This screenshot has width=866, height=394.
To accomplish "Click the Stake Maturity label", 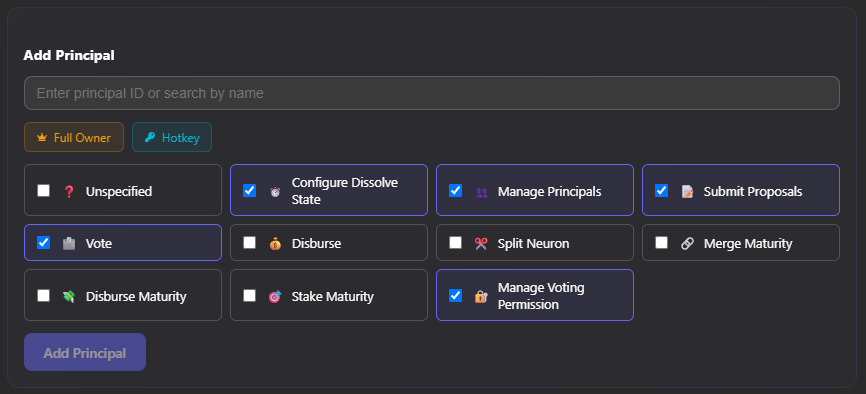I will [332, 297].
